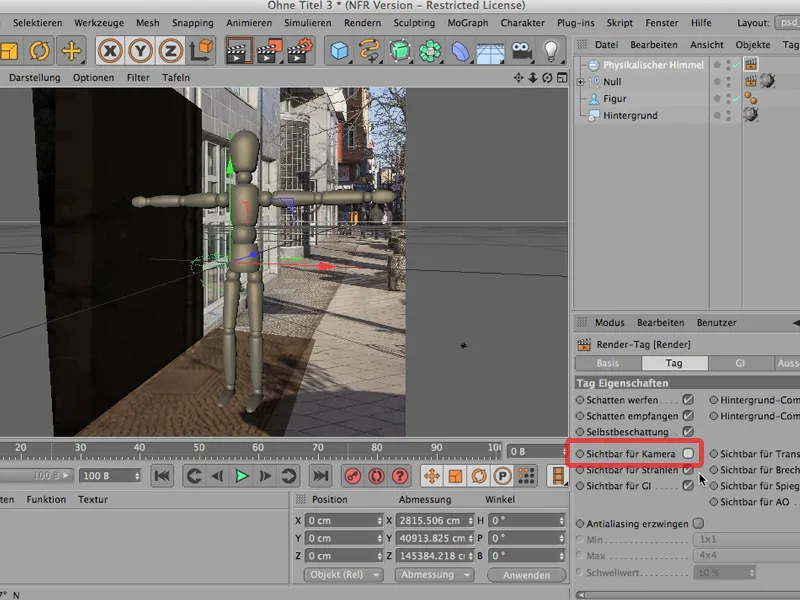Screen dimensions: 800x600
Task: Toggle automatic keyframing button
Action: tap(377, 476)
